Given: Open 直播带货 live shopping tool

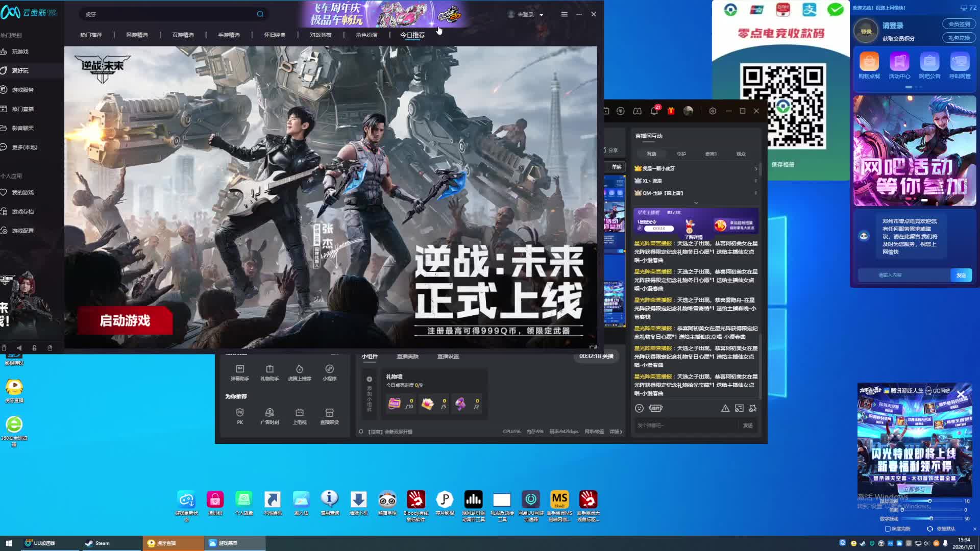Looking at the screenshot, I should [329, 415].
